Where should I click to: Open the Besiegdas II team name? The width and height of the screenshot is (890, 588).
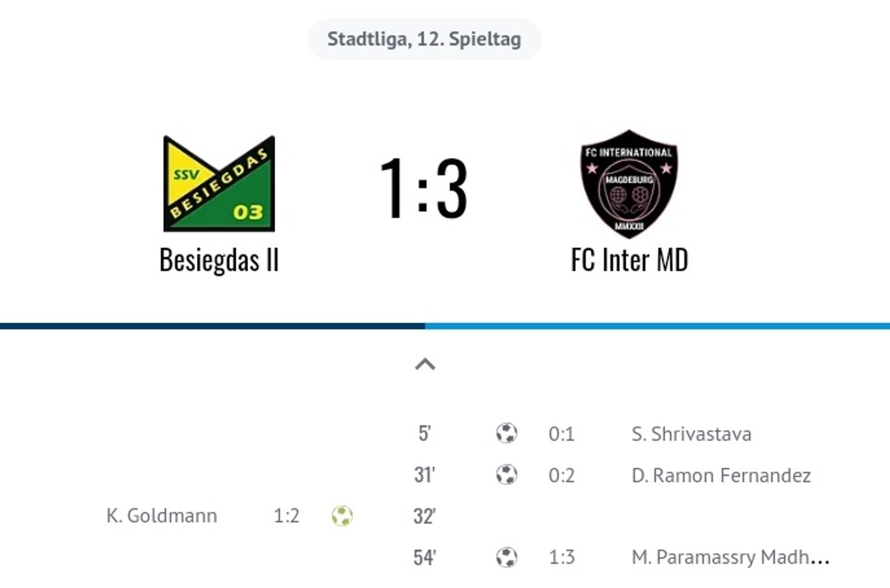[219, 260]
